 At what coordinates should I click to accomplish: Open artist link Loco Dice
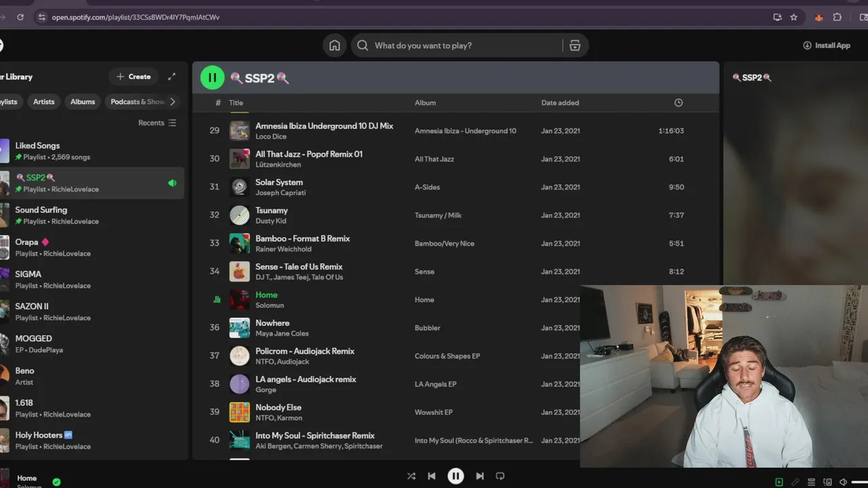(x=271, y=136)
